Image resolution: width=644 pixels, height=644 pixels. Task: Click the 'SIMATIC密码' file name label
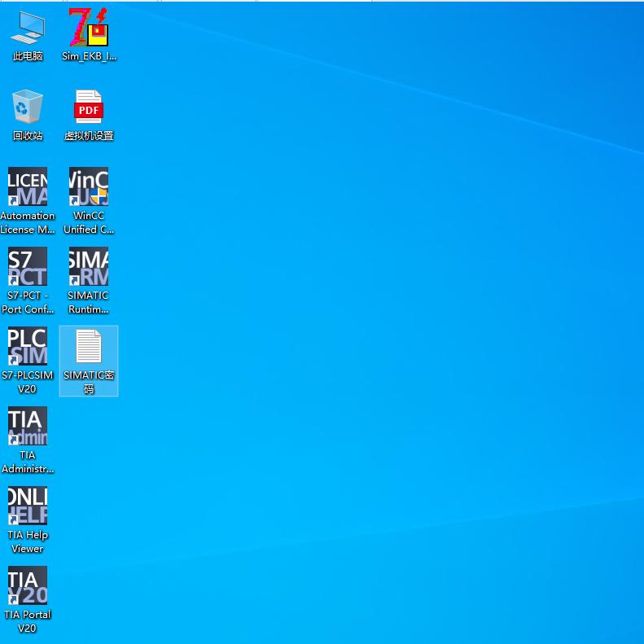pos(89,382)
